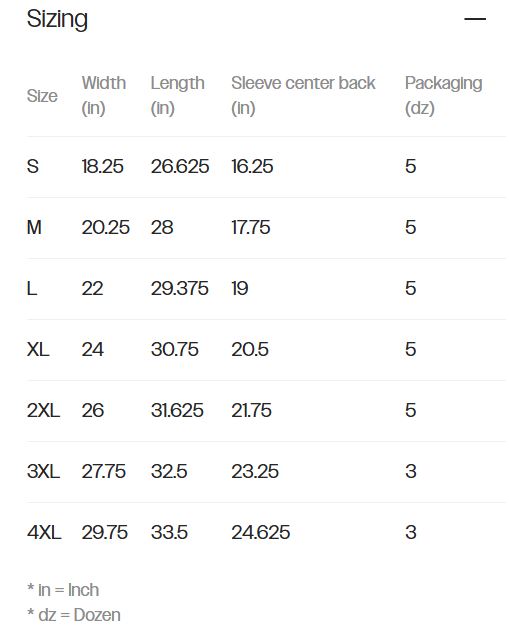Click the Width (in) column header
The image size is (509, 639).
pyautogui.click(x=104, y=95)
